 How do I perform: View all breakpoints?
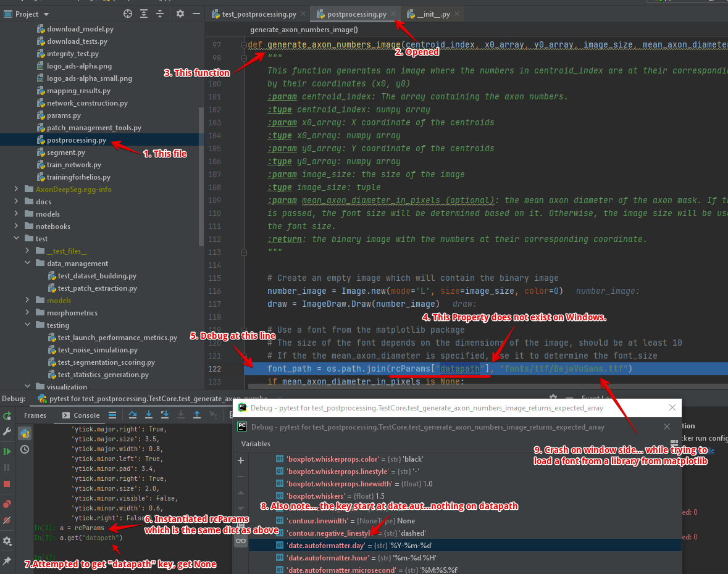(x=7, y=504)
